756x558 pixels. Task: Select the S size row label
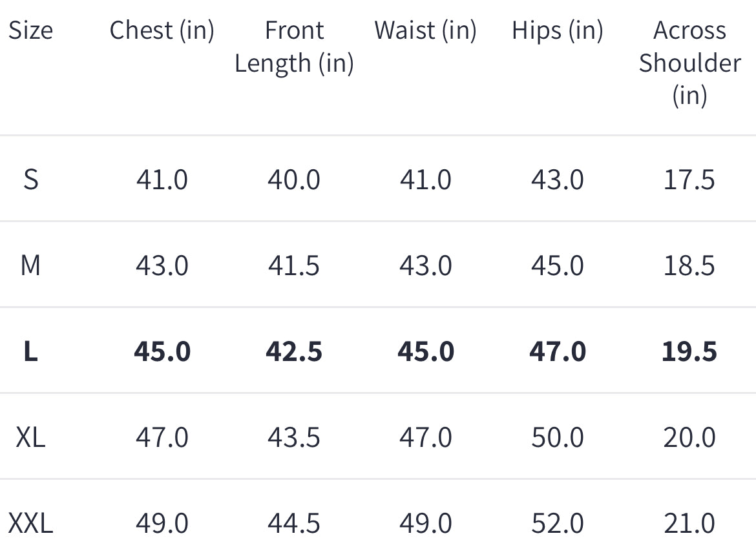(30, 179)
